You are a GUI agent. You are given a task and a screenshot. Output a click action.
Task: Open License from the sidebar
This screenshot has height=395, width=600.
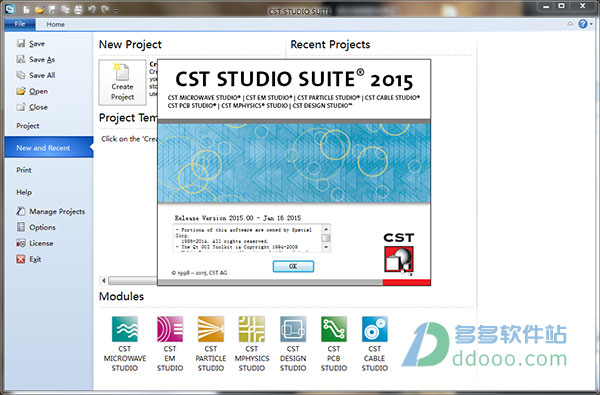[x=35, y=243]
